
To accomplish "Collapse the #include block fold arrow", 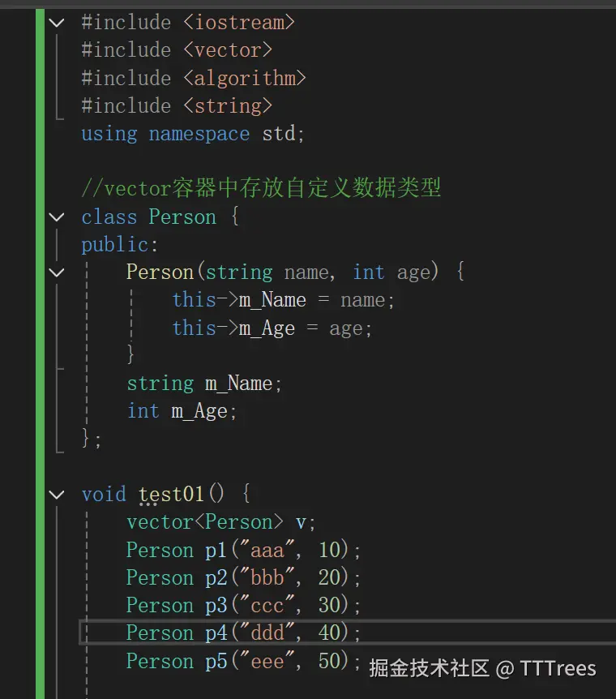I will (x=56, y=22).
